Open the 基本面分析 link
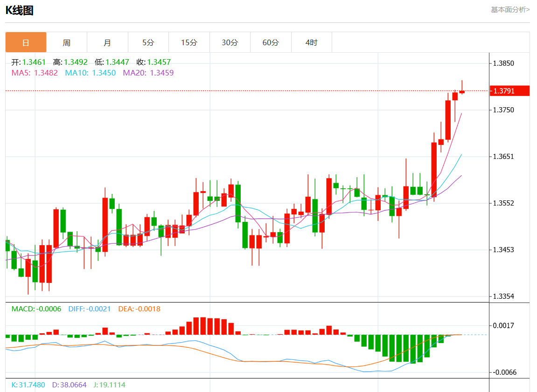The width and height of the screenshot is (537, 392). pos(510,9)
